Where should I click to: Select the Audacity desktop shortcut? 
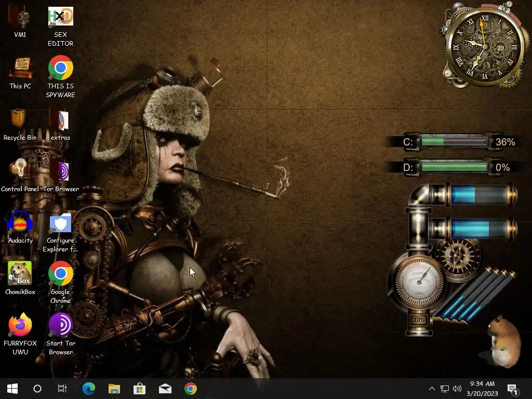click(20, 227)
